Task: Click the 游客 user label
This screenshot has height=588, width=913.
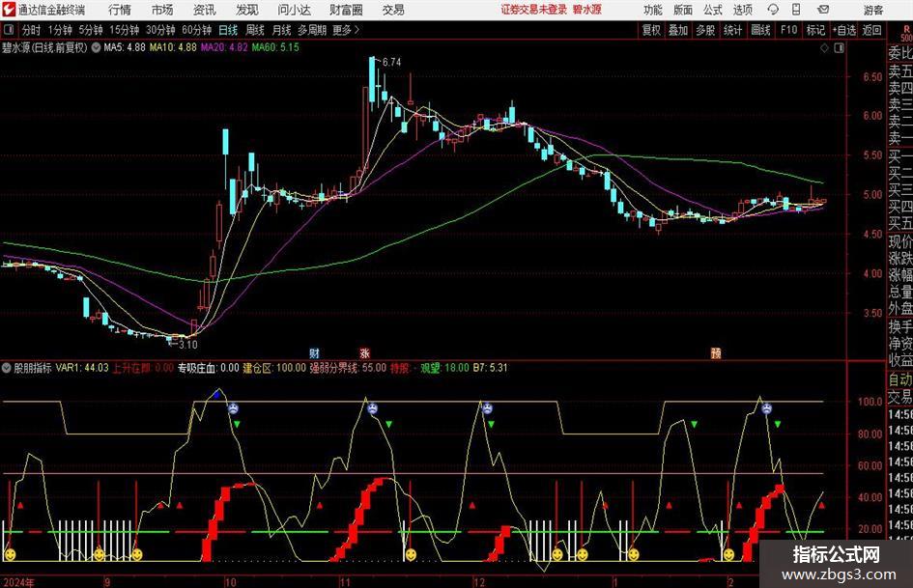Action: (x=872, y=10)
